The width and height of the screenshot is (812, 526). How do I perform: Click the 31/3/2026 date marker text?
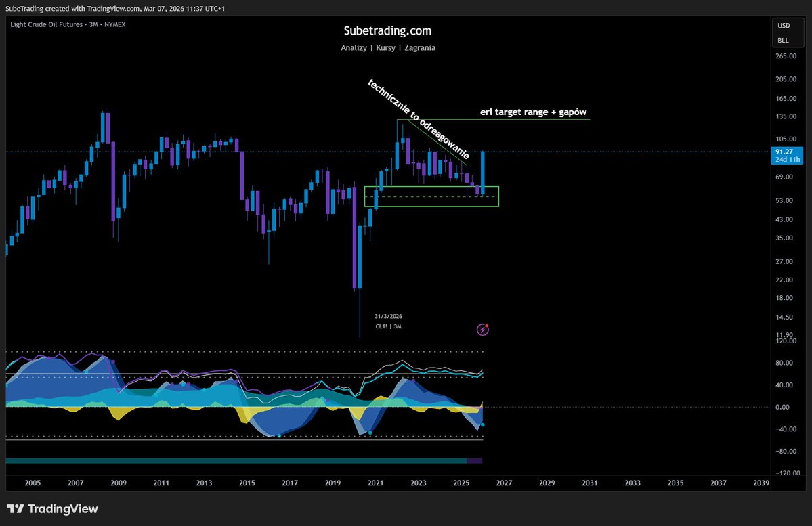tap(389, 315)
